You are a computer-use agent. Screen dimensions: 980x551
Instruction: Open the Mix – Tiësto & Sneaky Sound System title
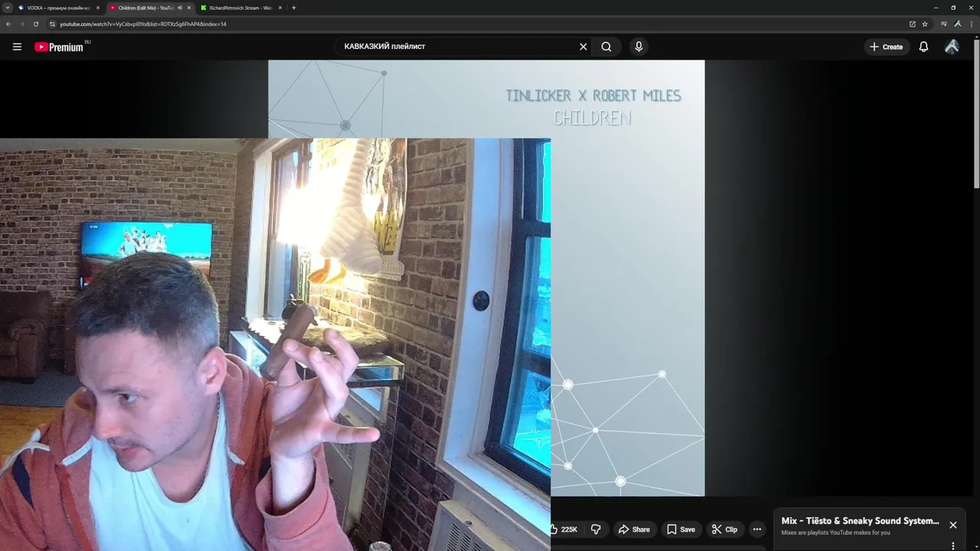tap(860, 521)
